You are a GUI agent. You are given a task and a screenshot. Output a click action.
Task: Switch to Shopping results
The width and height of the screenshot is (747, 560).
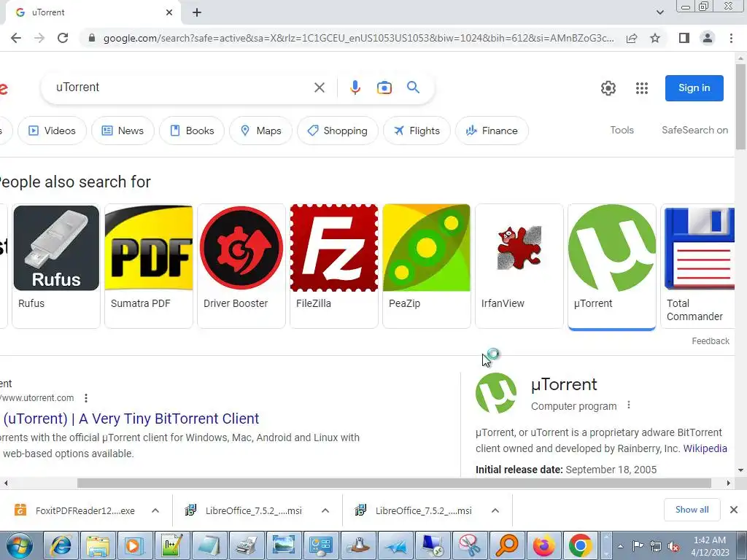(x=338, y=131)
